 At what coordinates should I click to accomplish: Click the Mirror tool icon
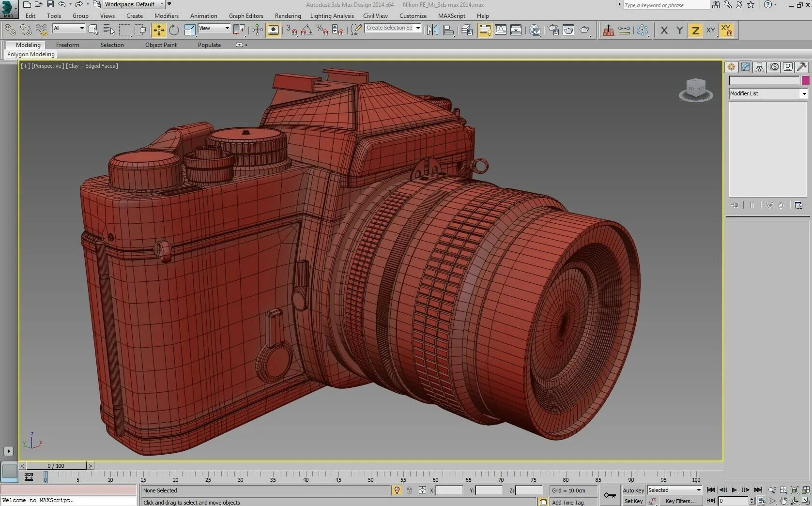pyautogui.click(x=432, y=30)
